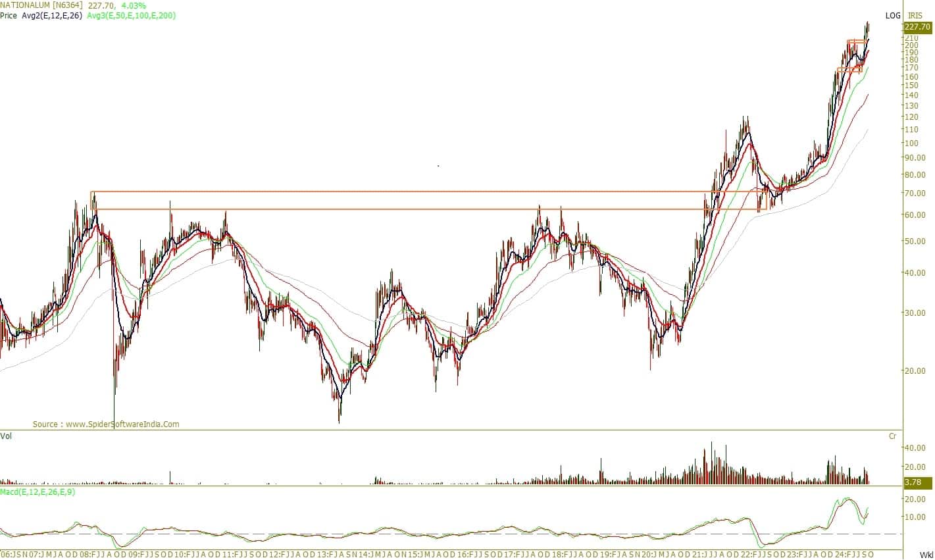
Task: Open the SpiderSoftwareIndia.Com source link
Action: click(106, 424)
